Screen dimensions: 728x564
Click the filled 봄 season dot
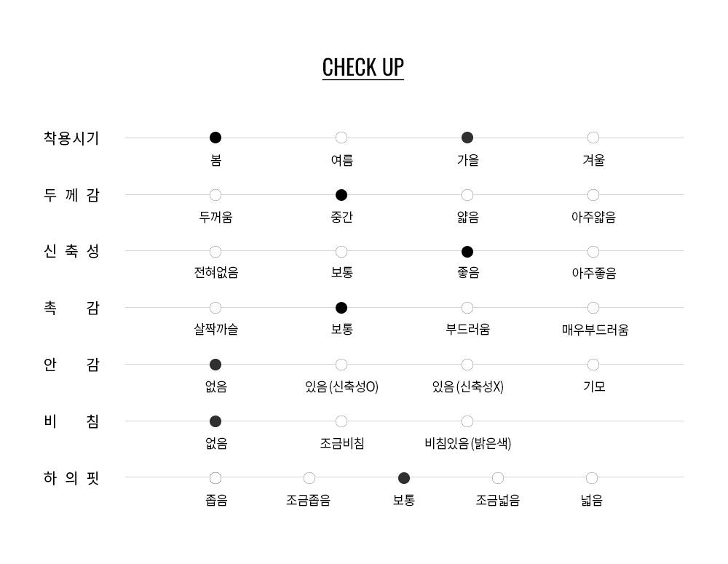215,138
